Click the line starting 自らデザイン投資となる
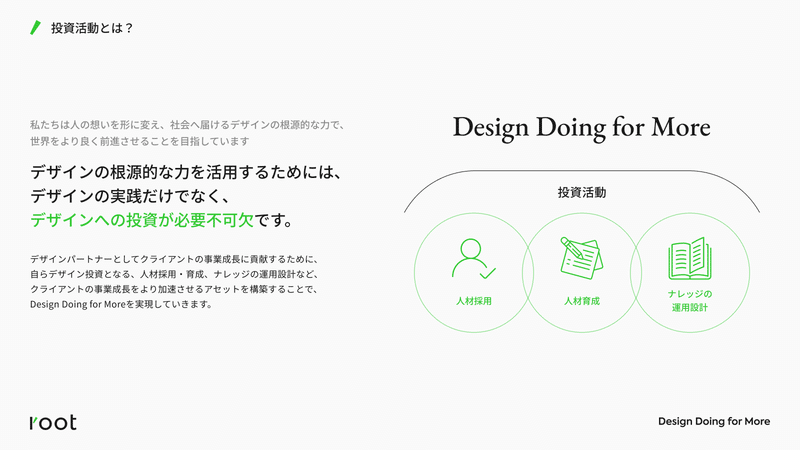 [174, 274]
